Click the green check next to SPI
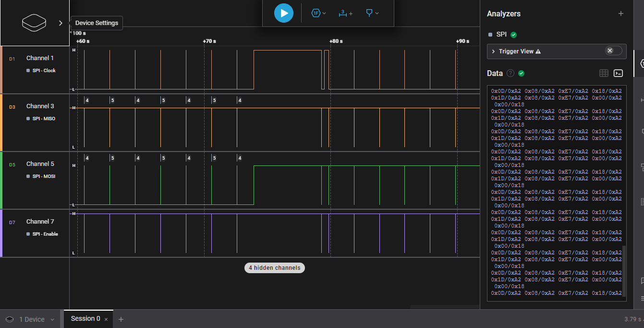The height and width of the screenshot is (328, 644). tap(513, 35)
